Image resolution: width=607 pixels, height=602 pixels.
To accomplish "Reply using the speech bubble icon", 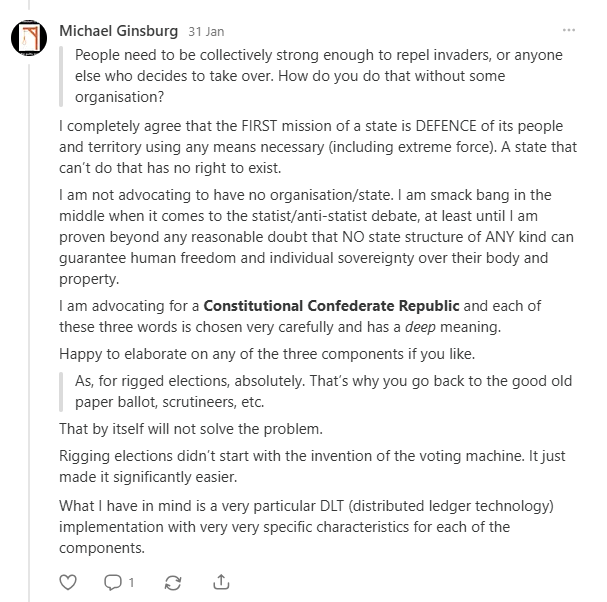I will pyautogui.click(x=113, y=580).
